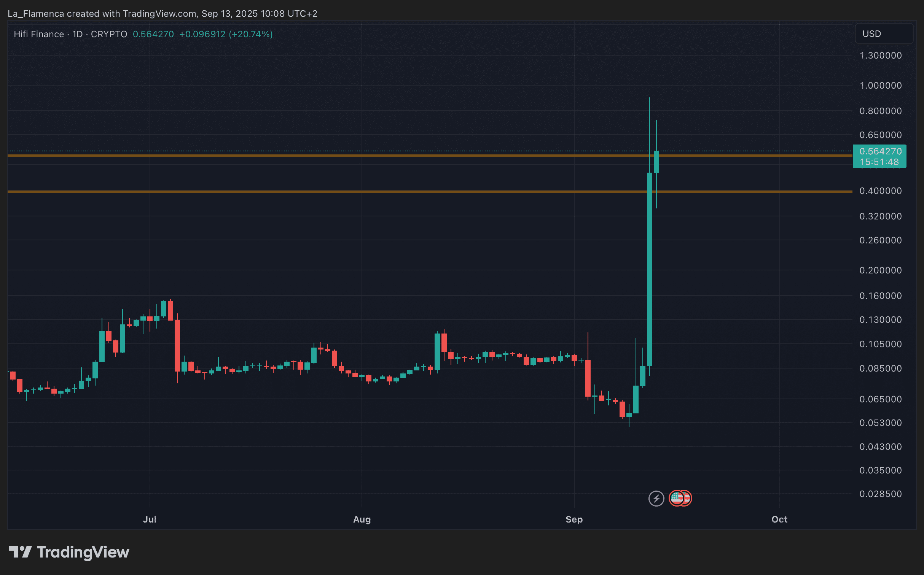
Task: Click the 0.035000 price axis label
Action: [881, 470]
